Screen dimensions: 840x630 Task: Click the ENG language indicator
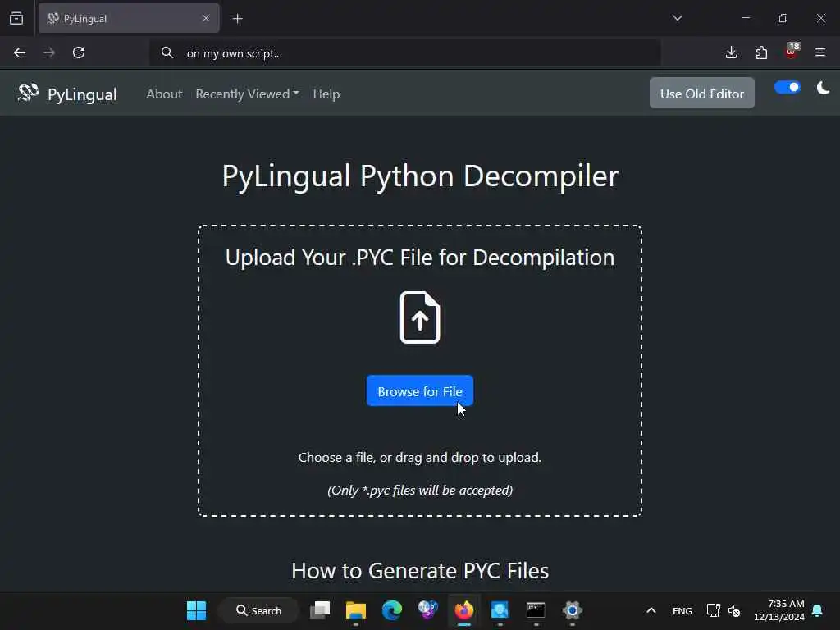tap(682, 610)
